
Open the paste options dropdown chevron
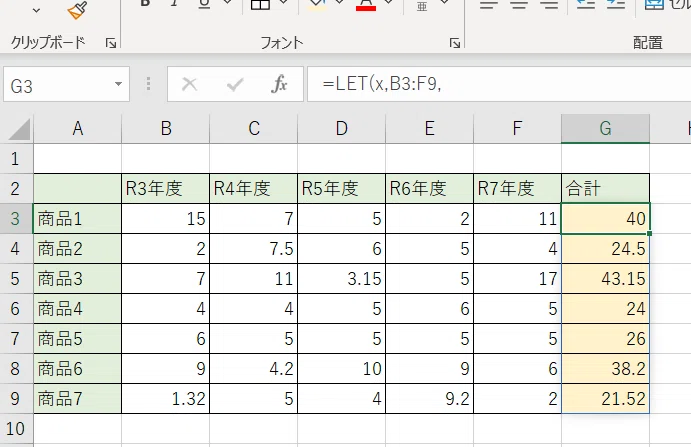point(36,11)
